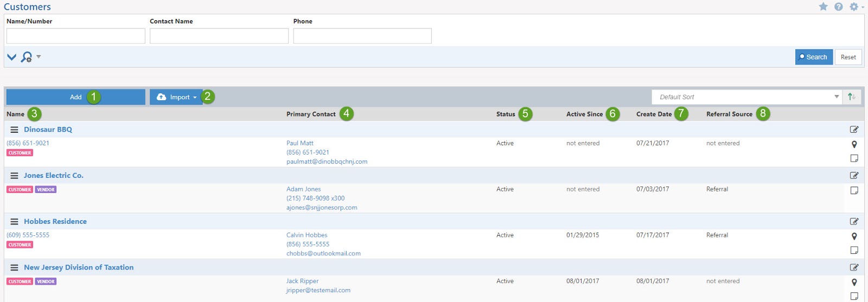This screenshot has width=868, height=302.
Task: Toggle the sort direction arrow icon
Action: 852,97
